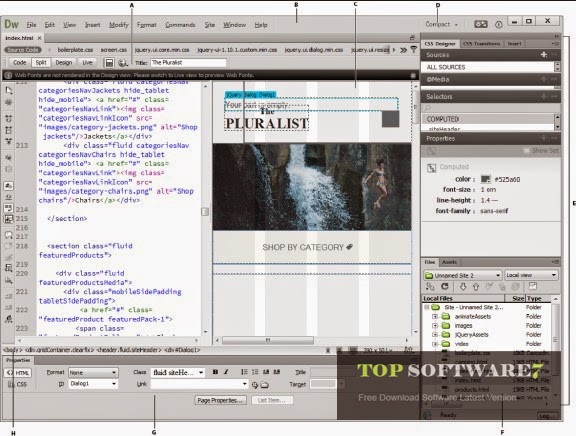Click the color swatch for #525a60

pos(486,179)
